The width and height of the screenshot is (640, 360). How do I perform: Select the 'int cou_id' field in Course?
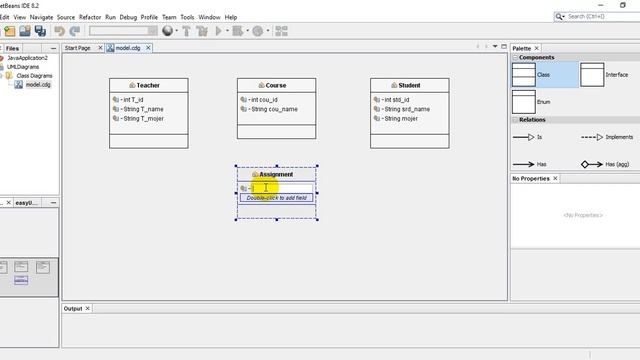coord(264,100)
